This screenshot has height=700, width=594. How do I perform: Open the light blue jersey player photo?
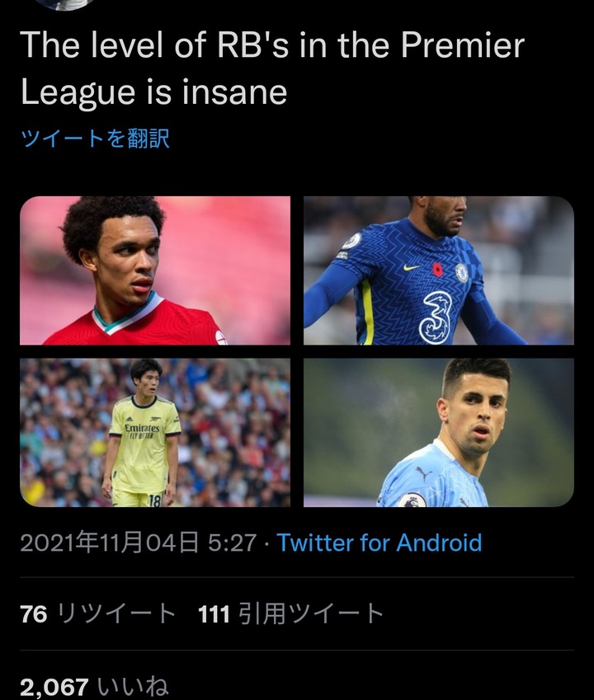(x=438, y=432)
